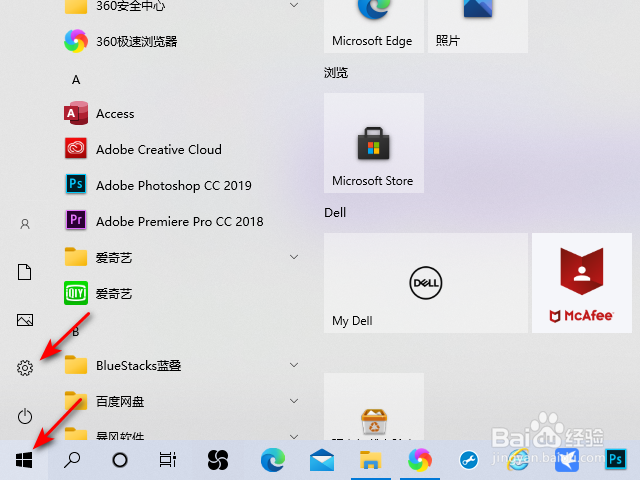Click the Power icon in Start sidebar
The height and width of the screenshot is (480, 640).
click(x=25, y=416)
